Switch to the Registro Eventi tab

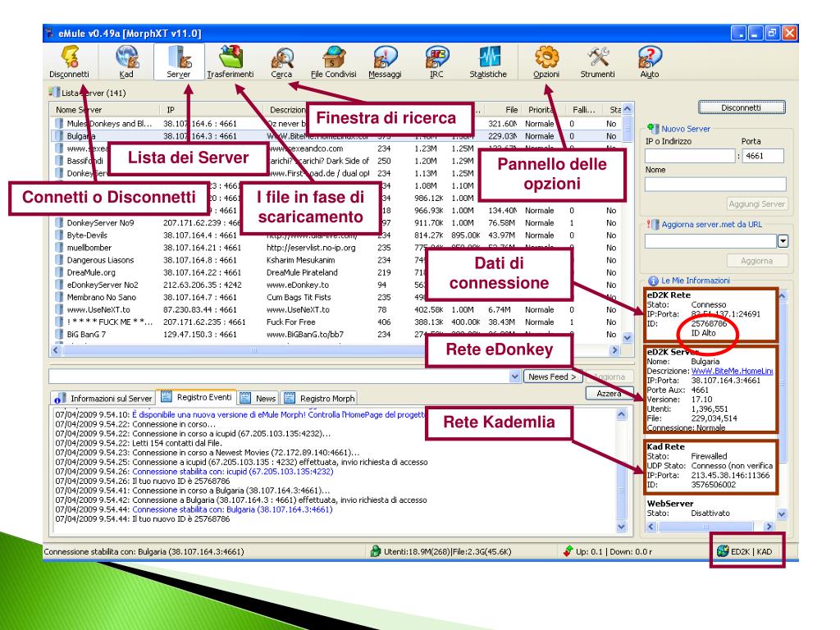pyautogui.click(x=197, y=397)
